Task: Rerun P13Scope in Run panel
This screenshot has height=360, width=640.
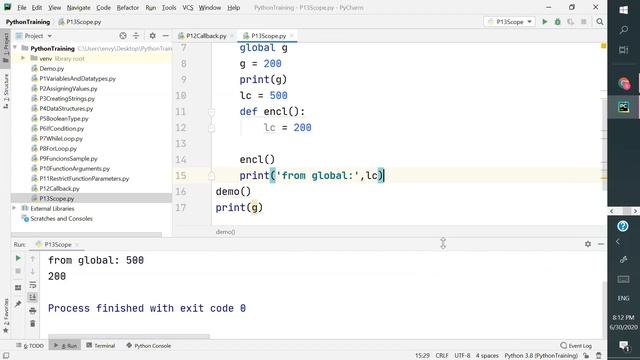Action: tap(18, 258)
